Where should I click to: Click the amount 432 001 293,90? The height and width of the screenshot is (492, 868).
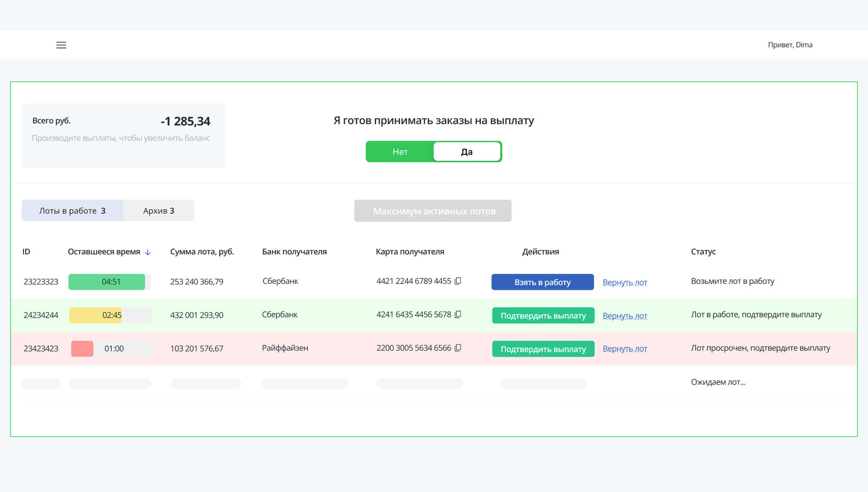197,315
